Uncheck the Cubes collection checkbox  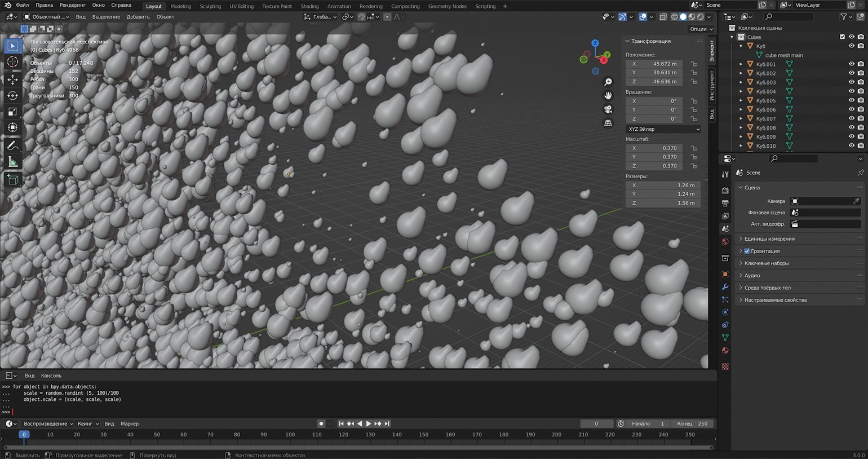click(x=843, y=37)
